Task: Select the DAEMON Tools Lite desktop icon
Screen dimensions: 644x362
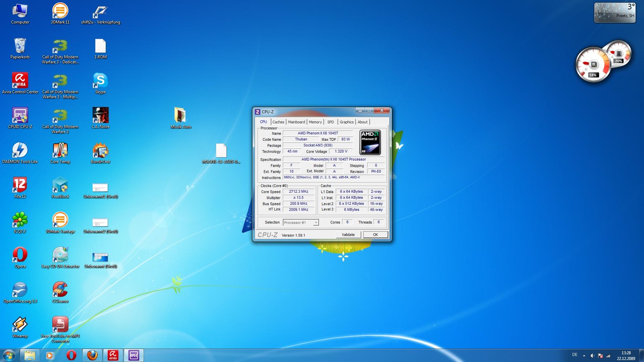Action: pyautogui.click(x=20, y=153)
